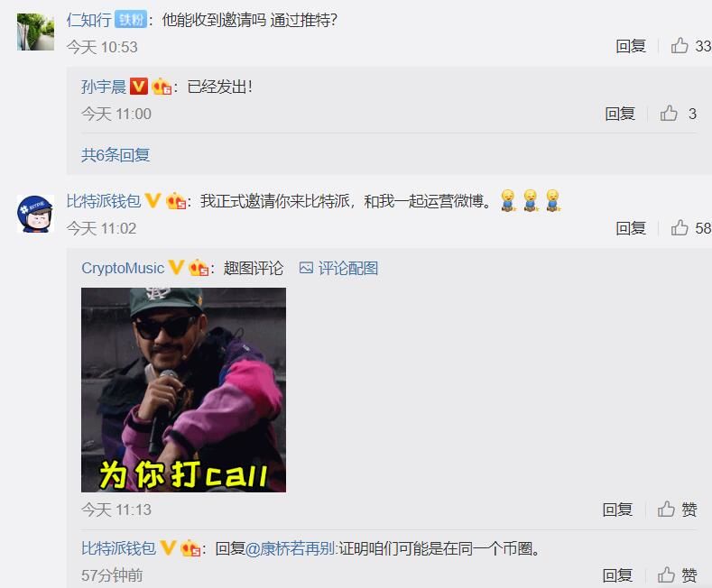Like 孙宇晨's reply "已经发出!"
The width and height of the screenshot is (712, 588).
669,114
